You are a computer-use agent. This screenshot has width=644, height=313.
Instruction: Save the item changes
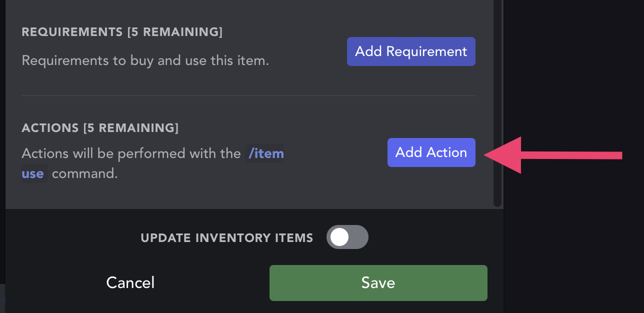click(x=378, y=283)
